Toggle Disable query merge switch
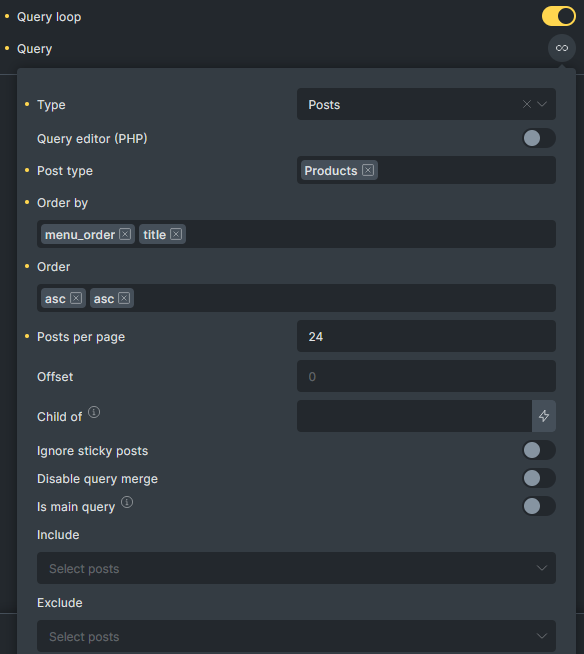The image size is (584, 654). (x=539, y=478)
